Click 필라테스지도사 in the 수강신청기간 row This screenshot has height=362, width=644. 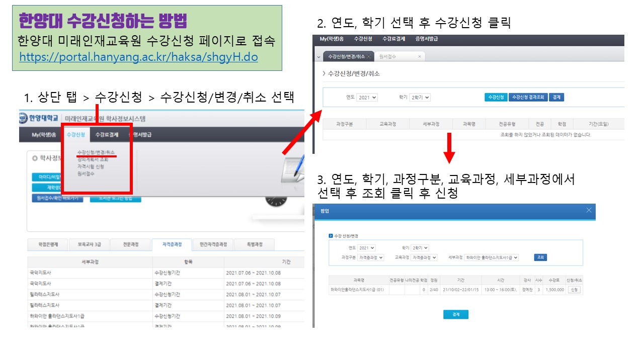[45, 294]
